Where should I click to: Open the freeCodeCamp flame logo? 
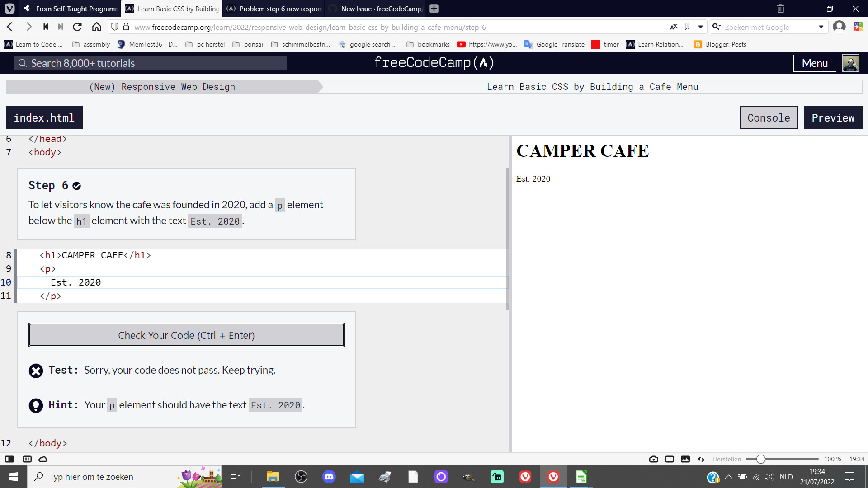click(x=484, y=63)
